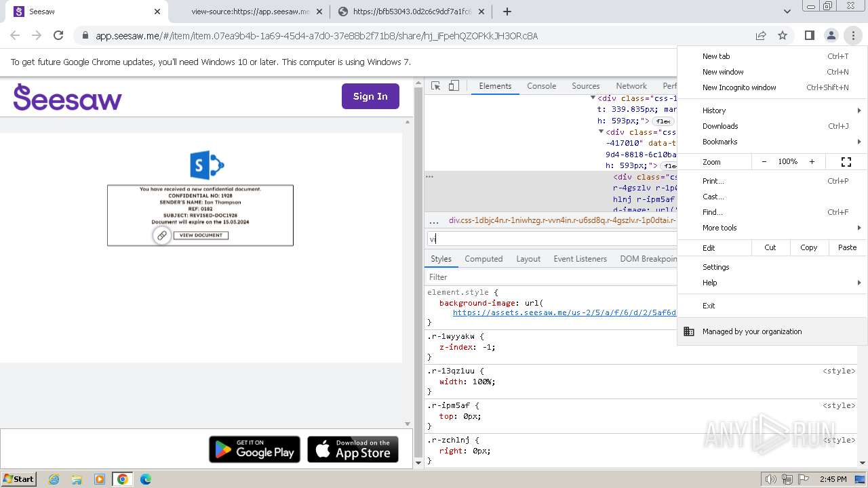The image size is (868, 488).
Task: Activate the DevTools inspect element picker
Action: (x=436, y=86)
